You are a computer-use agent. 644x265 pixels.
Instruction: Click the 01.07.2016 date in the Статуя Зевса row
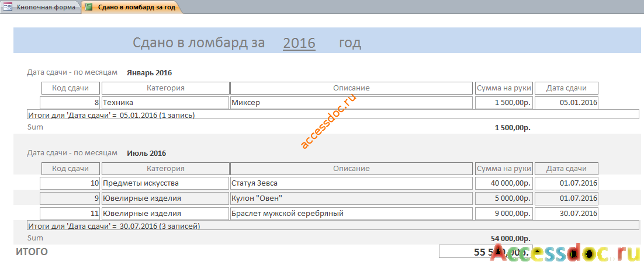tap(566, 183)
